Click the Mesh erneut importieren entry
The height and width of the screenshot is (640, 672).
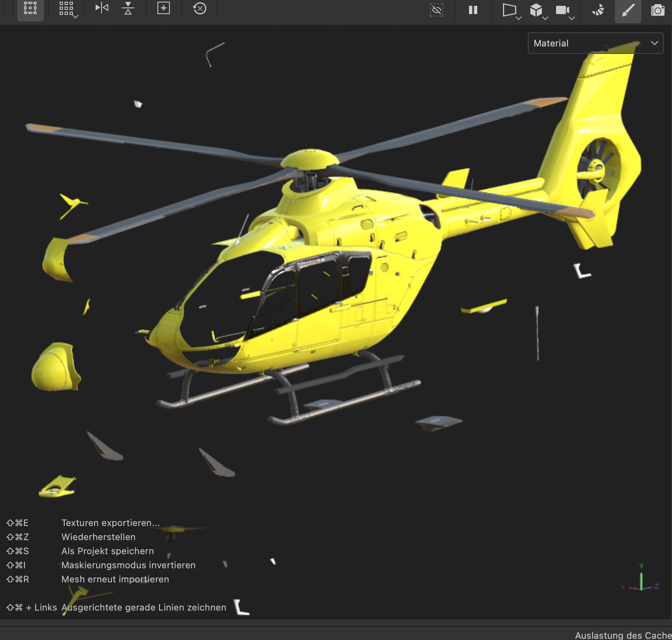[x=115, y=579]
